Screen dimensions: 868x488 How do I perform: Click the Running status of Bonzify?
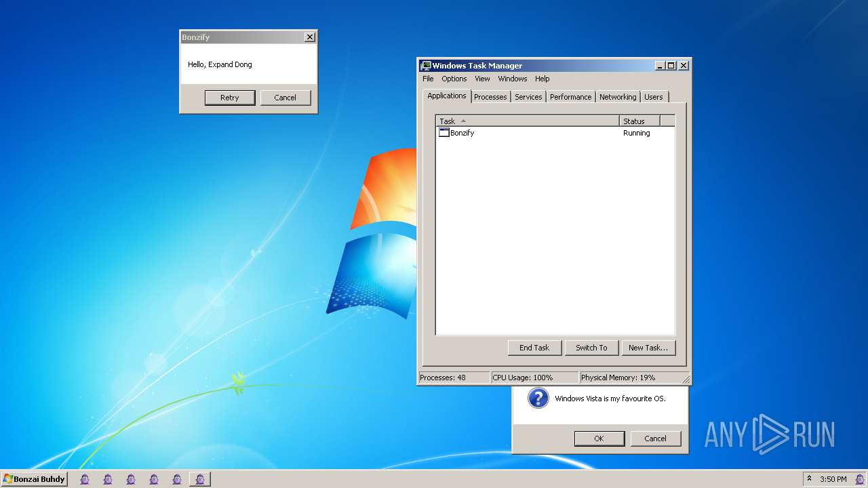637,133
